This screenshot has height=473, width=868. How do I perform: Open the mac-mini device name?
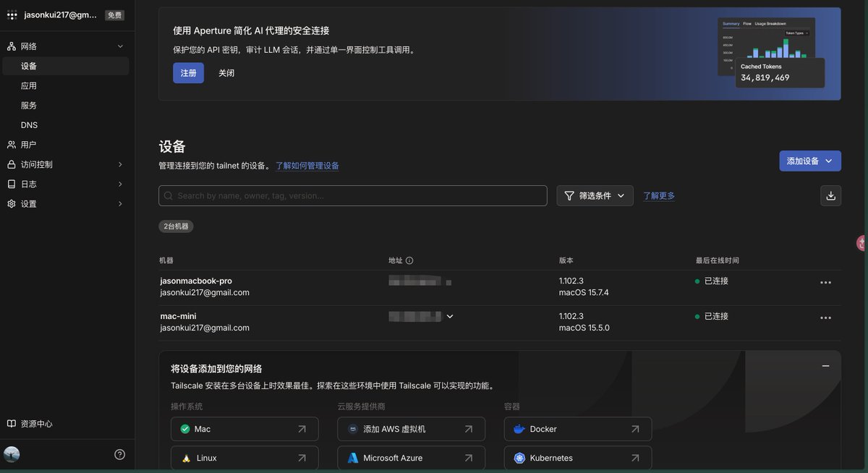click(x=178, y=316)
